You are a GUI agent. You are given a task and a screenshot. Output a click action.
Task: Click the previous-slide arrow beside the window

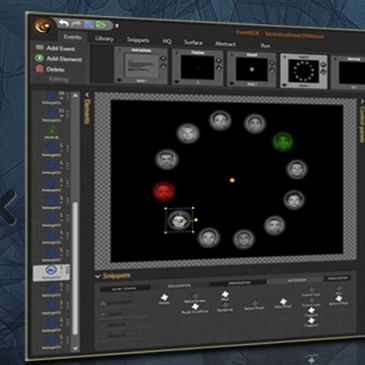point(8,207)
